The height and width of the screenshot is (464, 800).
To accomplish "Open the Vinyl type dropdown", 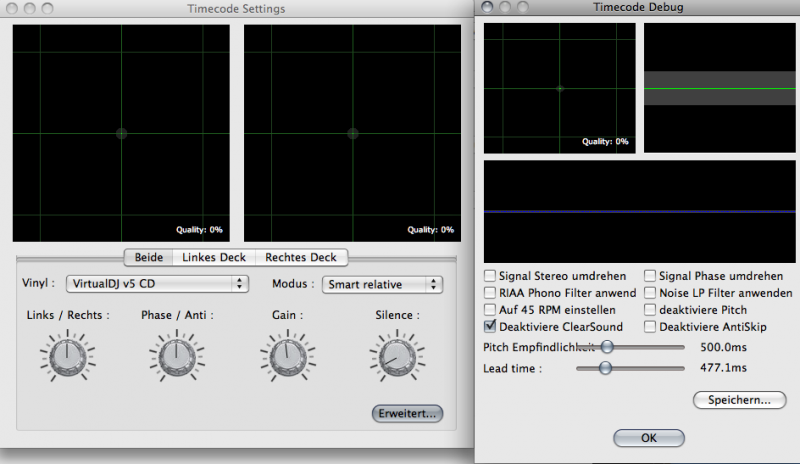I will [x=159, y=285].
